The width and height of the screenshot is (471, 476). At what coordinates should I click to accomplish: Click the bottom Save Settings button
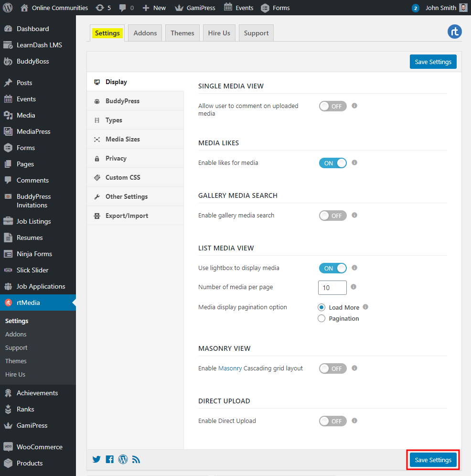point(433,459)
